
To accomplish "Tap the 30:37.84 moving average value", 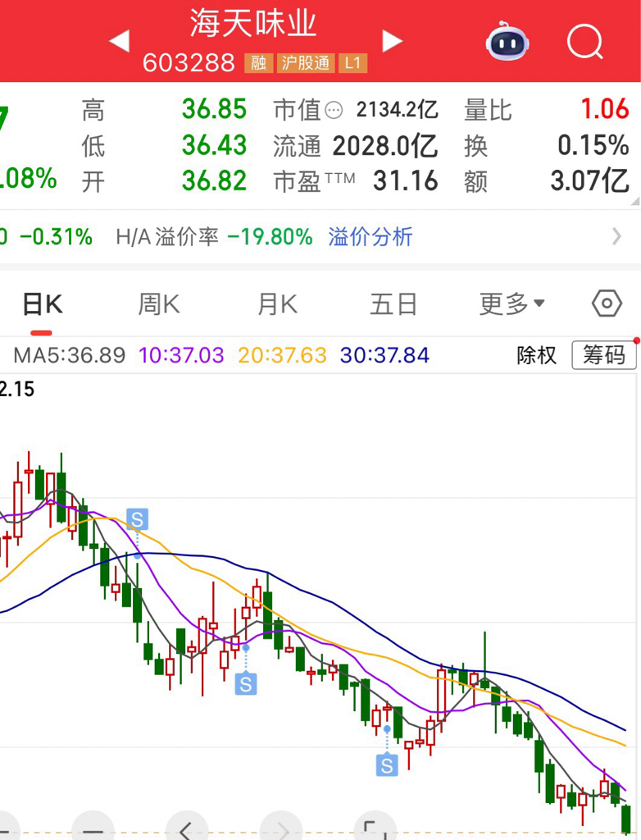I will point(384,355).
